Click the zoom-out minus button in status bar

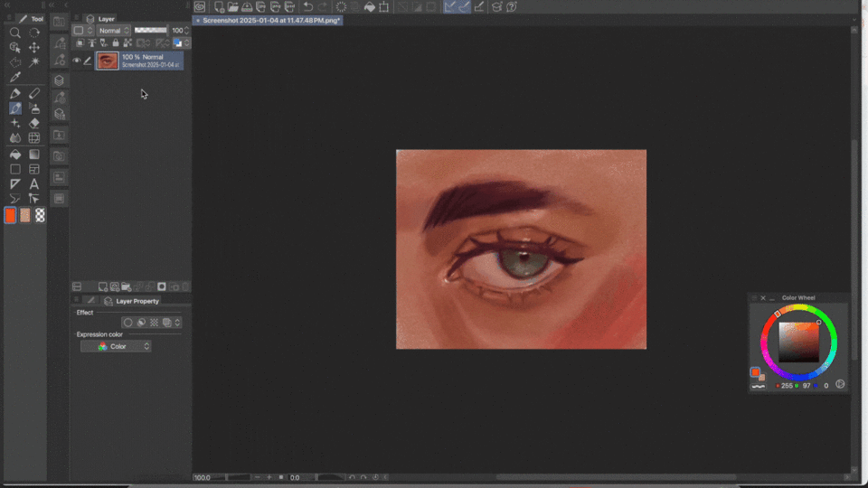258,477
